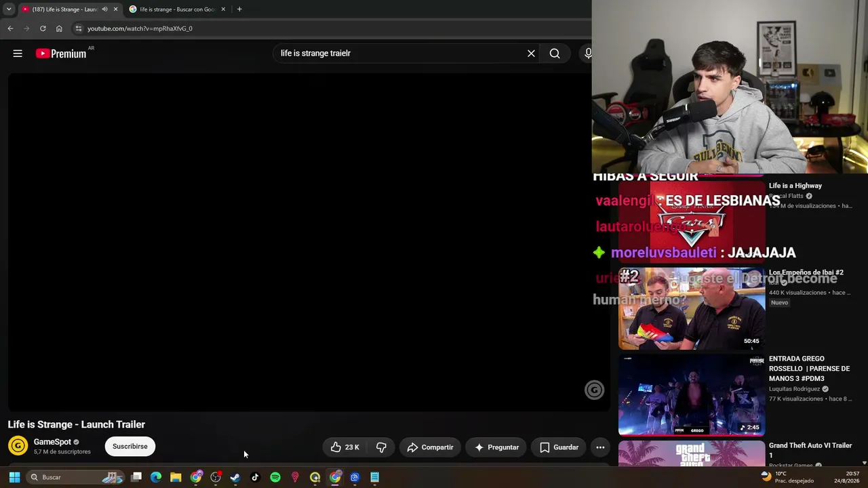Share the video via Compartir
The width and height of the screenshot is (868, 488).
(430, 447)
